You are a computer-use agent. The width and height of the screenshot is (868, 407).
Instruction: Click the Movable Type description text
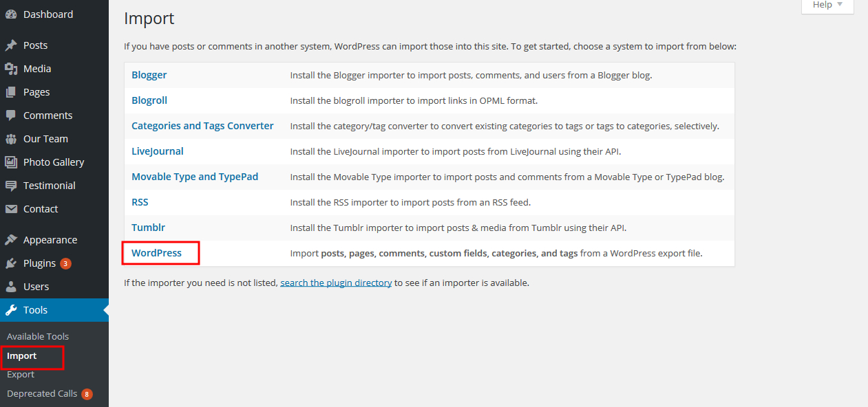[507, 177]
